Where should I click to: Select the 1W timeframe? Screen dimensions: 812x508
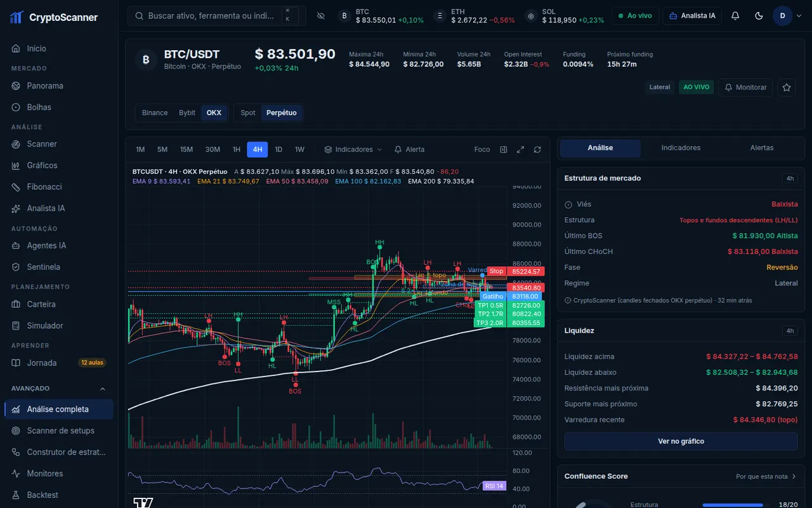[299, 149]
